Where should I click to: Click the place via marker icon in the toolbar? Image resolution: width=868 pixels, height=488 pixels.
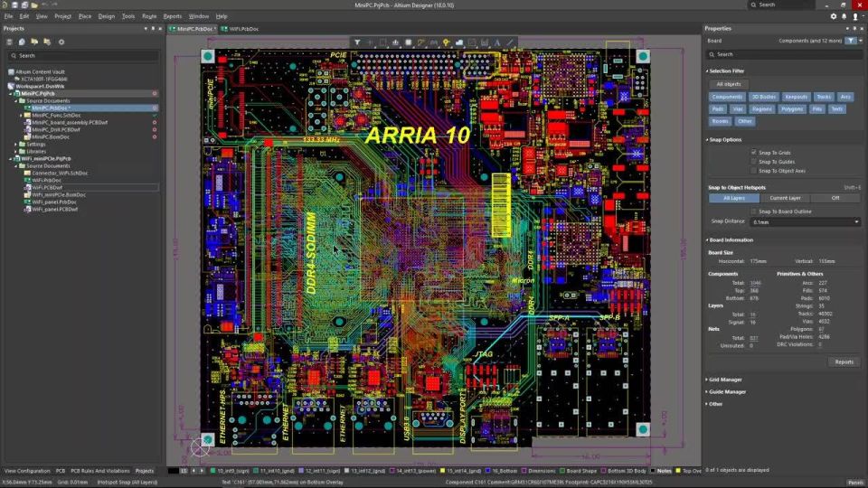446,42
